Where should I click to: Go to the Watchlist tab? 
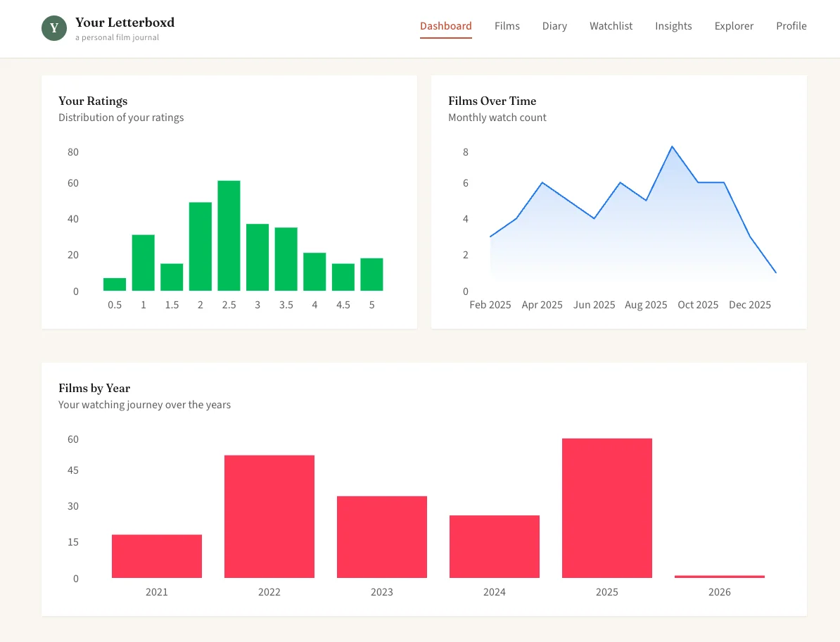[x=611, y=26]
